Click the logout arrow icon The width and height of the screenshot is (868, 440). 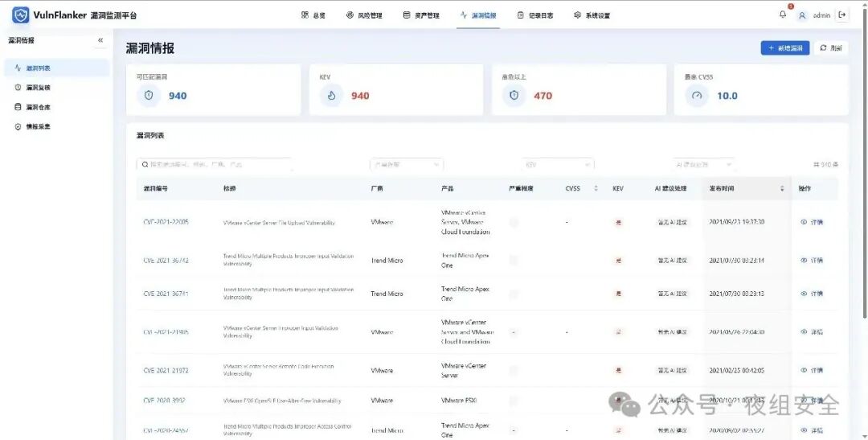pyautogui.click(x=842, y=15)
